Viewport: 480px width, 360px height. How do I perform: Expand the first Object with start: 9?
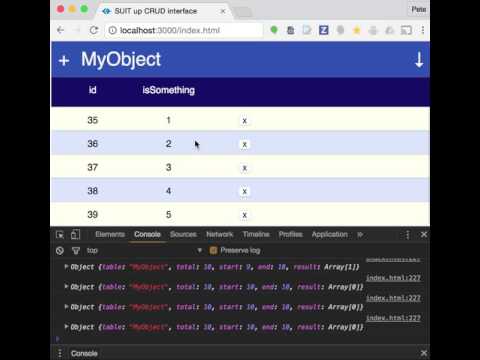(x=66, y=267)
